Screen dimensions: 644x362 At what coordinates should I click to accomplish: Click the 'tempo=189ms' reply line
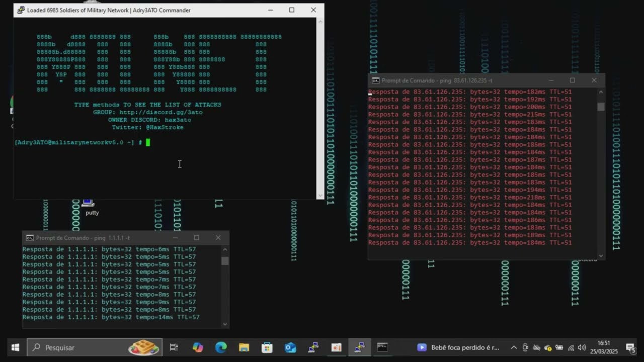point(470,235)
